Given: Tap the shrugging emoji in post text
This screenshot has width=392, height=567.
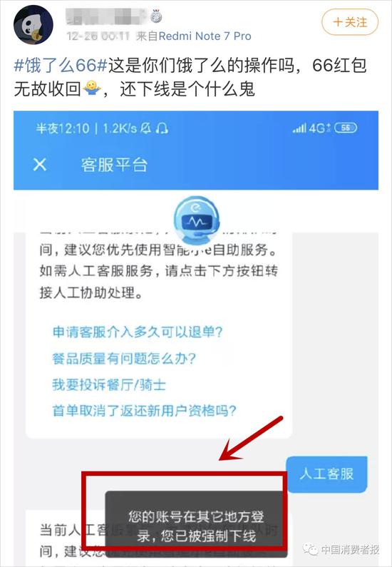Looking at the screenshot, I should click(x=92, y=88).
